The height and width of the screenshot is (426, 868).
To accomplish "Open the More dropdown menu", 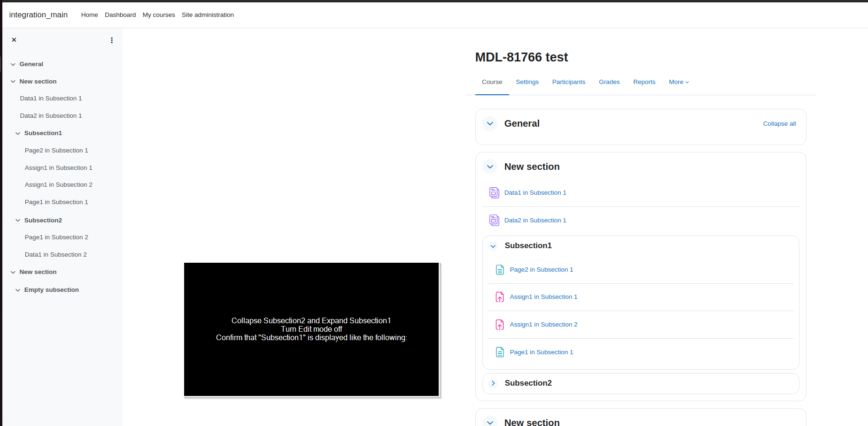I will tap(679, 82).
